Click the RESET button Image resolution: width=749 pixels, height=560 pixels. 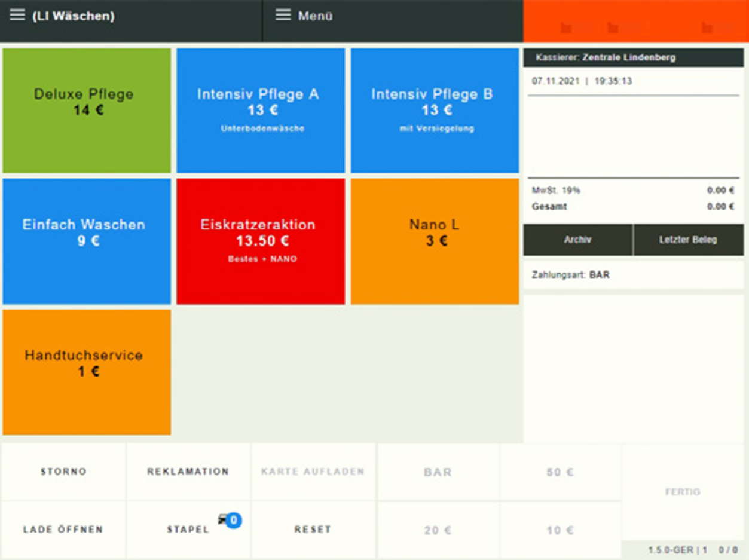point(313,530)
